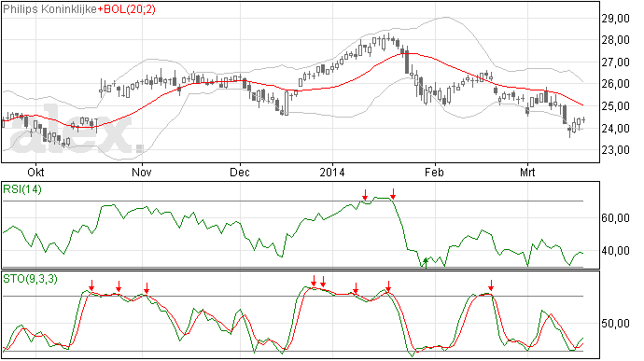Click the 27,00 price axis label
The width and height of the screenshot is (644, 361).
tap(616, 62)
